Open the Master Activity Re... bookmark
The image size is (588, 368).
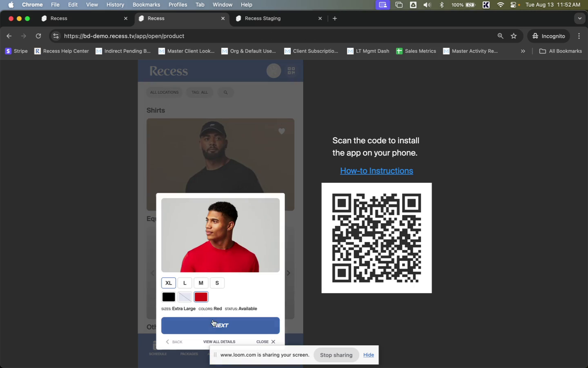470,51
